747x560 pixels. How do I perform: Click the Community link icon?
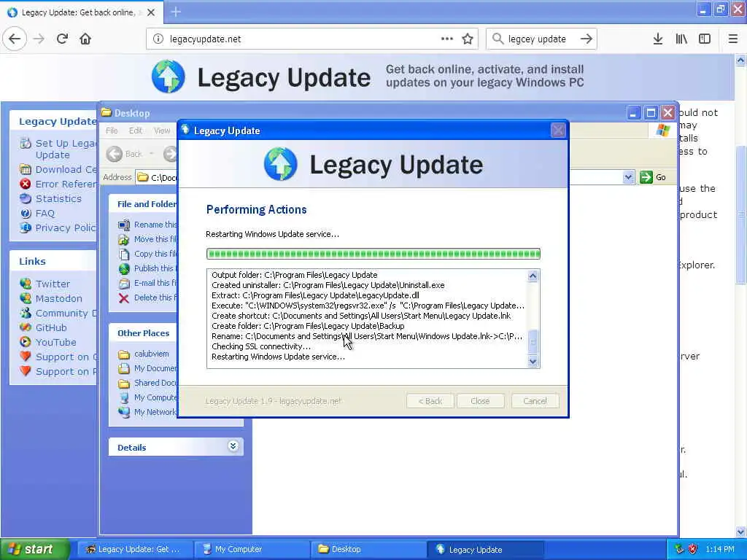[26, 313]
